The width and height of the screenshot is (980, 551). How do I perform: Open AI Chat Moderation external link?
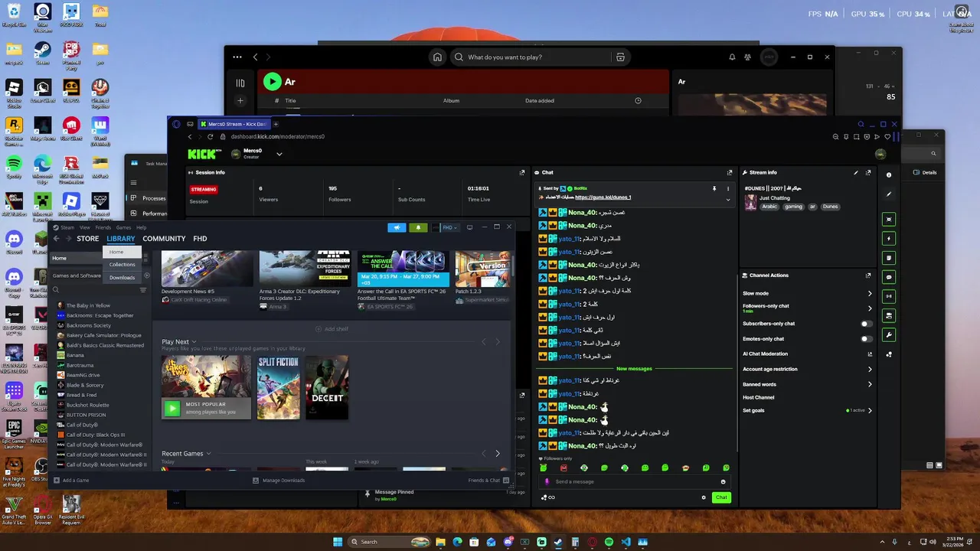point(870,354)
